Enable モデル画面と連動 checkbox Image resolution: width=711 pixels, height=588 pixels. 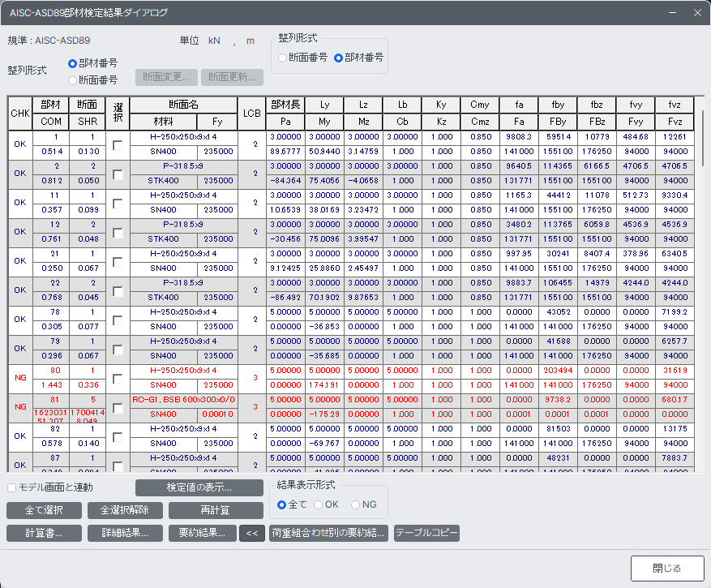[12, 487]
